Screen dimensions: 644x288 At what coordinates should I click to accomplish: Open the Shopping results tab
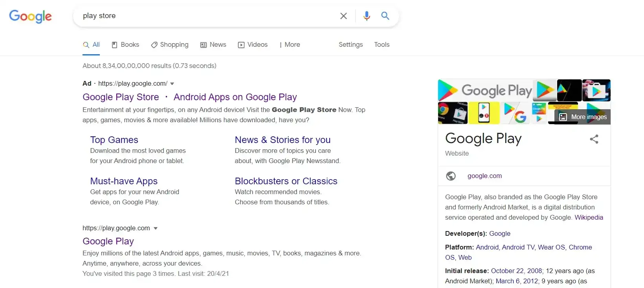pos(170,45)
